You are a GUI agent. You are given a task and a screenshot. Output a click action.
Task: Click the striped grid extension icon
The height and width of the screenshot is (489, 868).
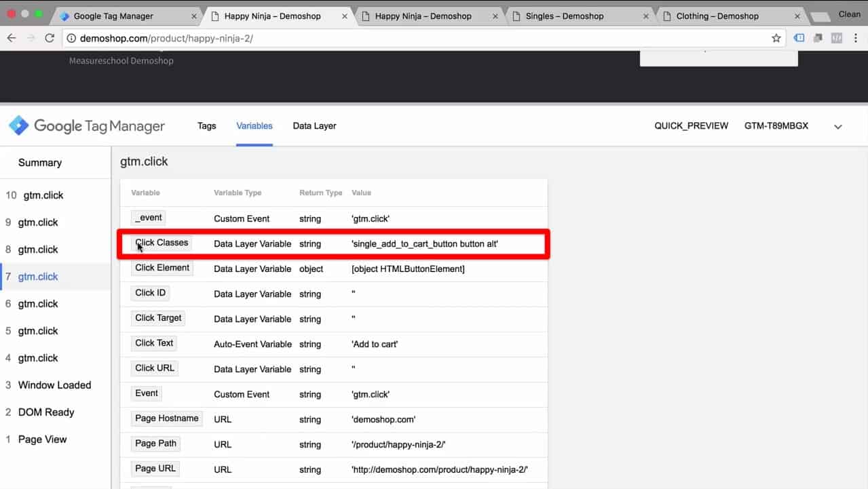(836, 39)
